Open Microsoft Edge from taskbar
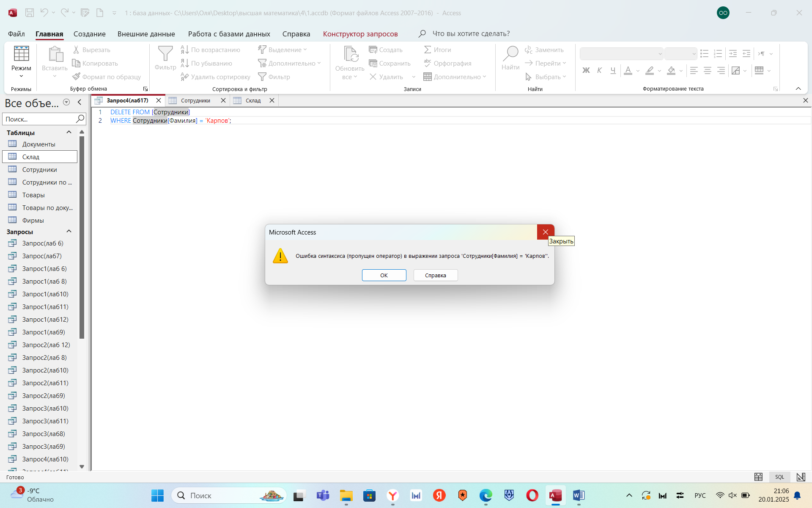This screenshot has width=812, height=508. (x=486, y=495)
